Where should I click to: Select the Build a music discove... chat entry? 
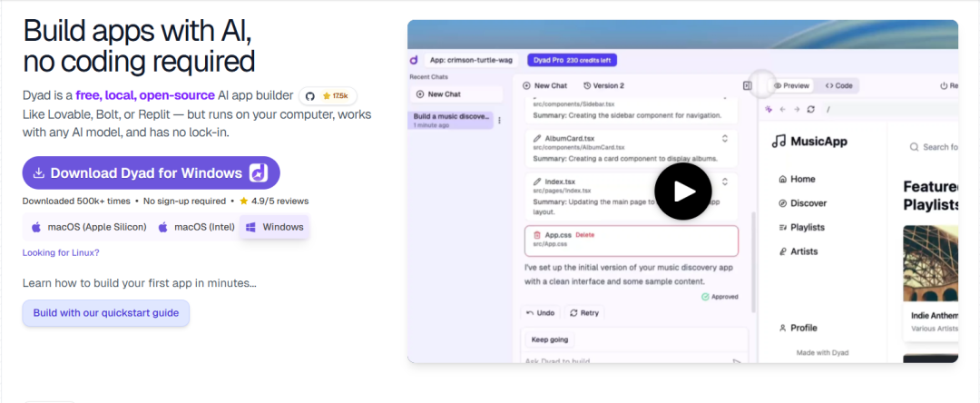451,120
